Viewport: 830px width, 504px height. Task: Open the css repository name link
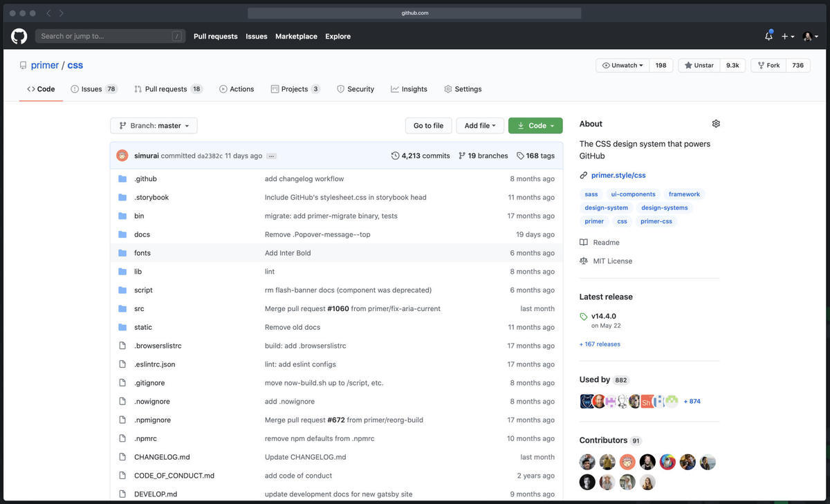click(x=75, y=65)
